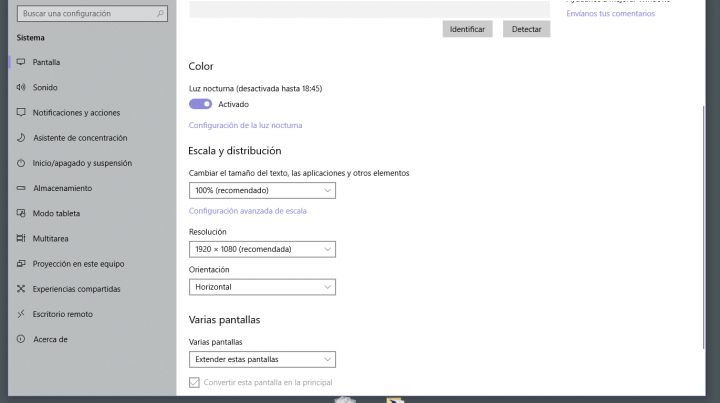Open Configuración avanzada de escala link
This screenshot has height=403, width=720.
(x=248, y=211)
